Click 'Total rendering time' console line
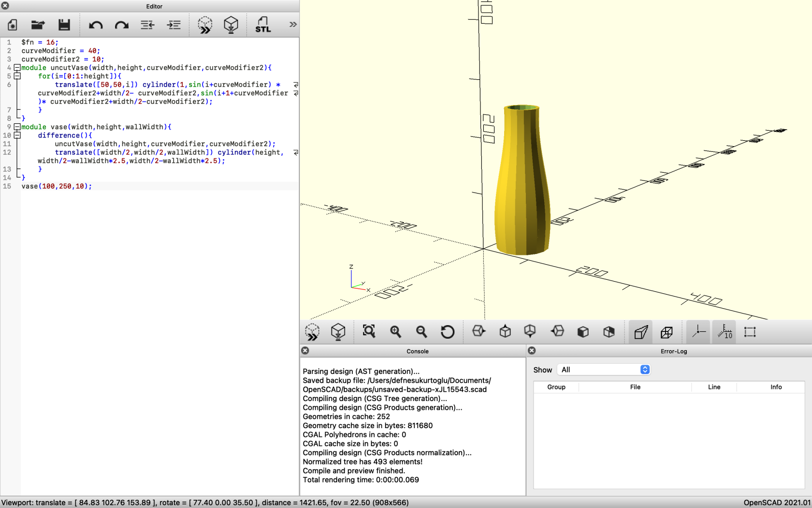 tap(361, 480)
